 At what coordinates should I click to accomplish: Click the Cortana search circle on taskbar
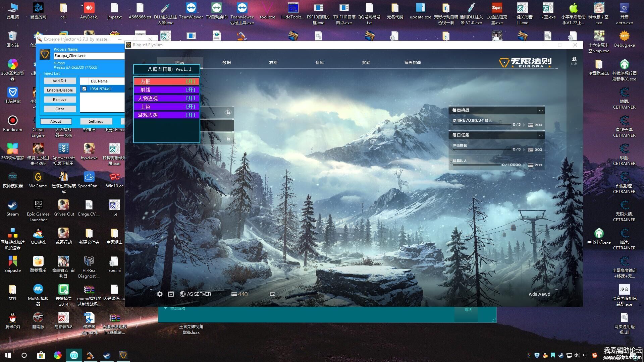click(24, 355)
